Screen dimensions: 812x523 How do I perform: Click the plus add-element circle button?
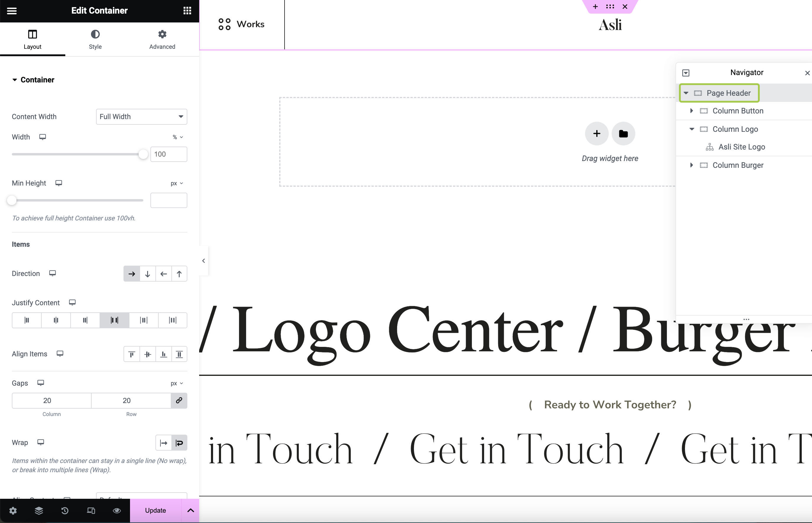pos(596,134)
